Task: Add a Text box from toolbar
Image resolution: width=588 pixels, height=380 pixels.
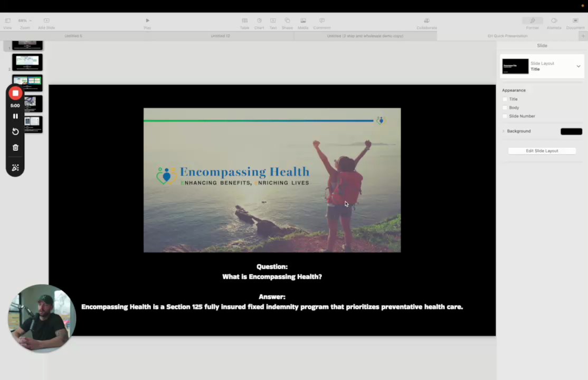Action: [273, 23]
